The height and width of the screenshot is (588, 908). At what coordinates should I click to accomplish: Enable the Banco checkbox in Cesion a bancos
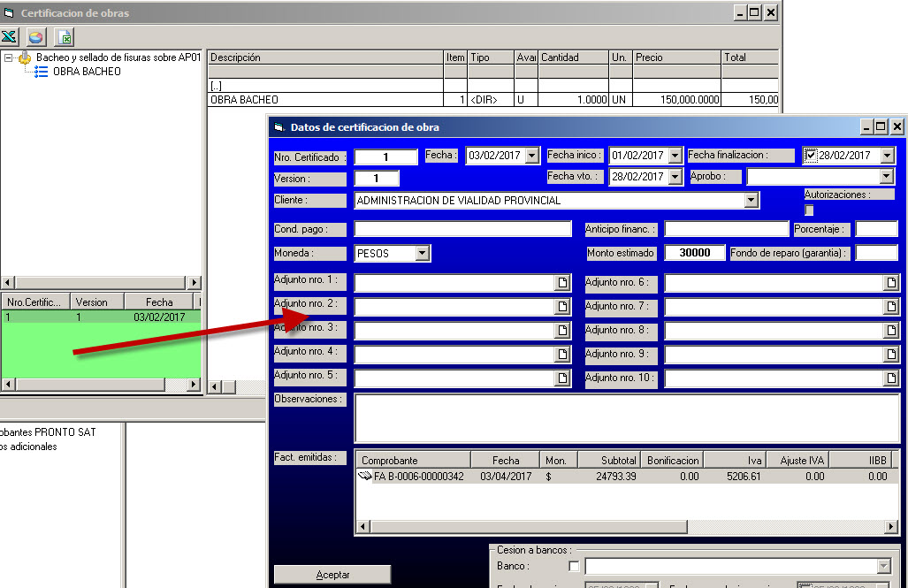tap(575, 567)
